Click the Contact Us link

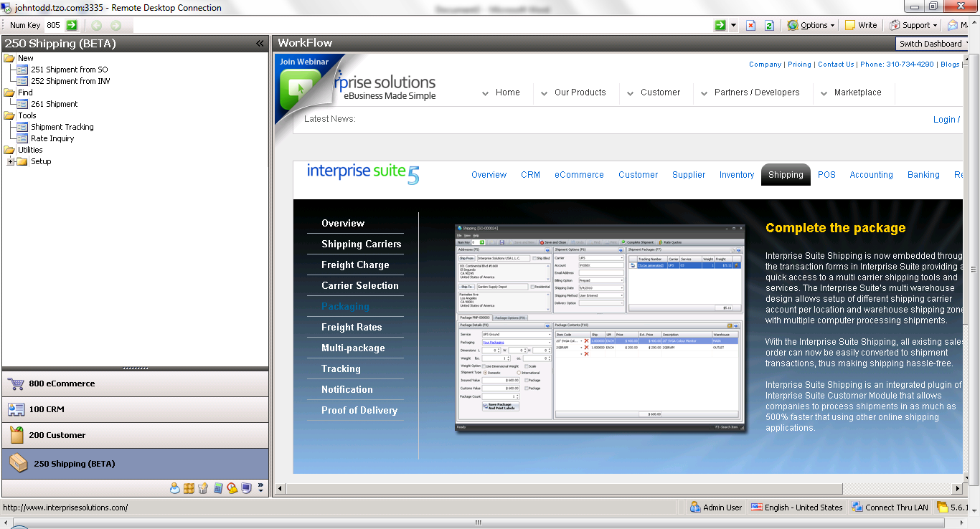tap(836, 65)
